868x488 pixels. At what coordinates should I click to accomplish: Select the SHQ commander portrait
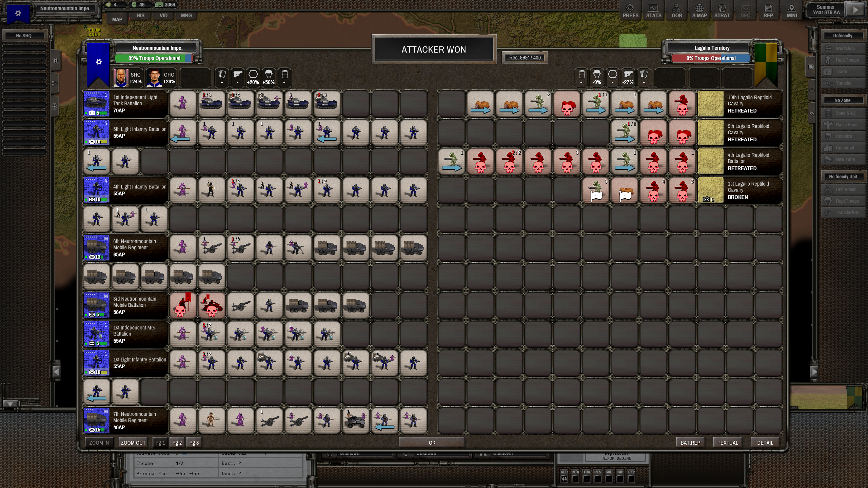[121, 78]
